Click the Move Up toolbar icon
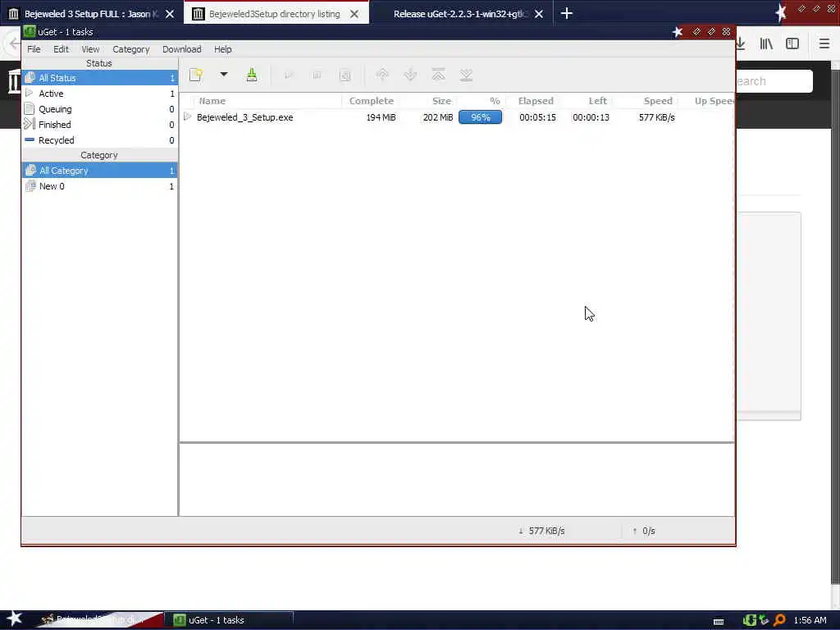Viewport: 840px width, 630px height. (382, 75)
